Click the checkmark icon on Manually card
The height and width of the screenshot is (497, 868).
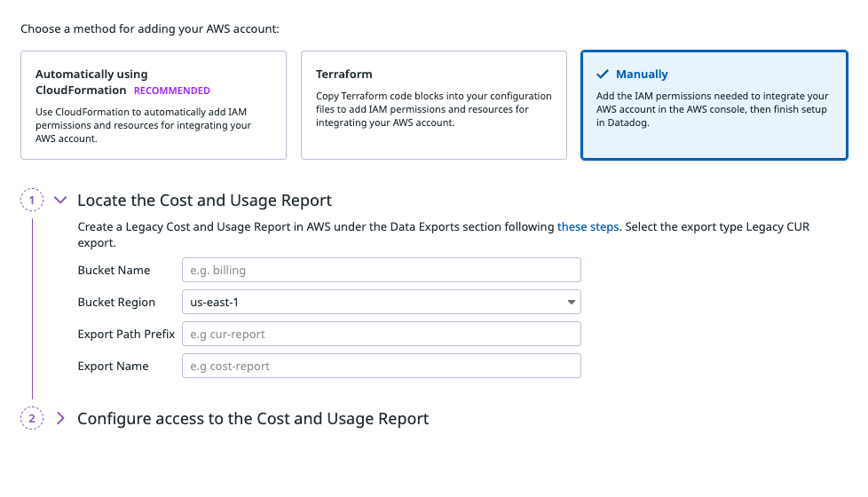[x=603, y=75]
